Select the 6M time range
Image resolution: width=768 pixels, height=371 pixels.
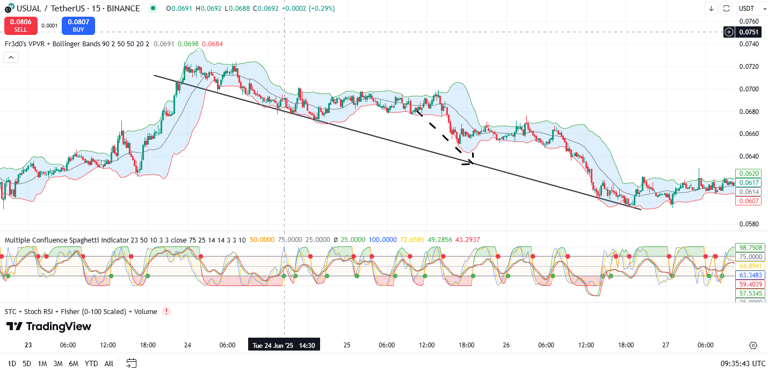pos(73,364)
